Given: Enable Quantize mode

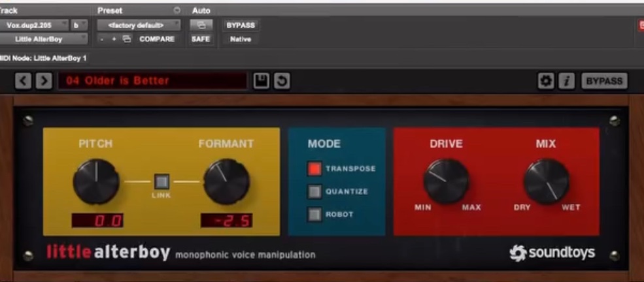Looking at the screenshot, I should pos(314,191).
